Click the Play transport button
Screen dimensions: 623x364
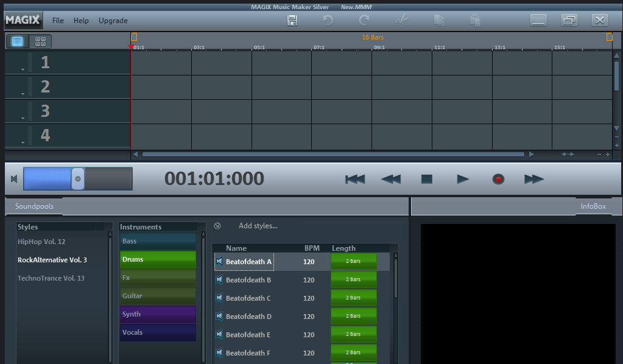click(462, 179)
